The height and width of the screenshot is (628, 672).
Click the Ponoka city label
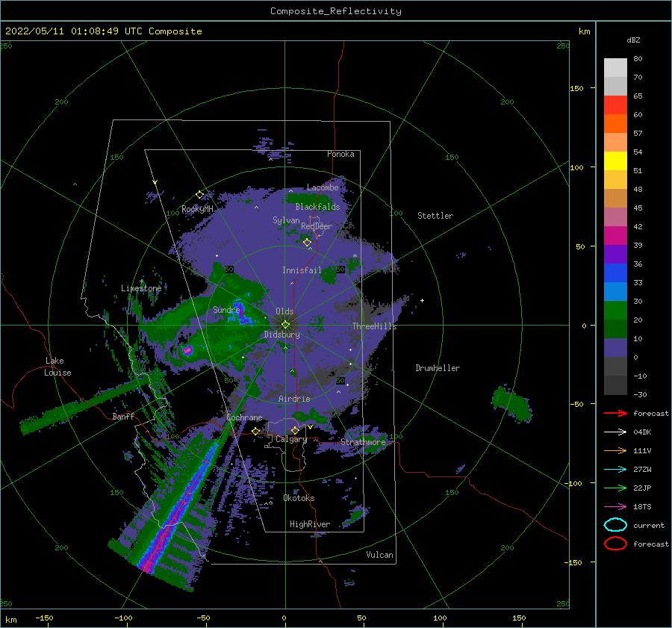click(340, 154)
